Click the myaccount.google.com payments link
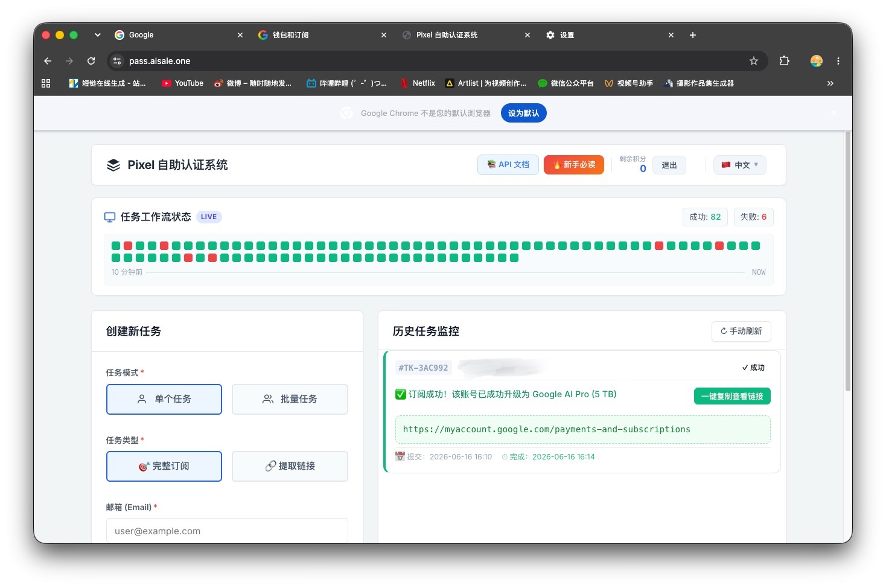The width and height of the screenshot is (886, 588). pos(546,429)
